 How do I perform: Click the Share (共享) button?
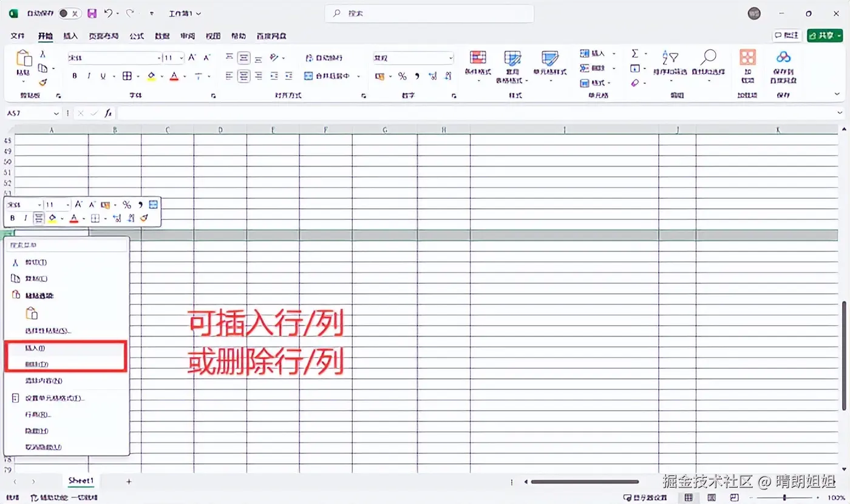pos(824,36)
